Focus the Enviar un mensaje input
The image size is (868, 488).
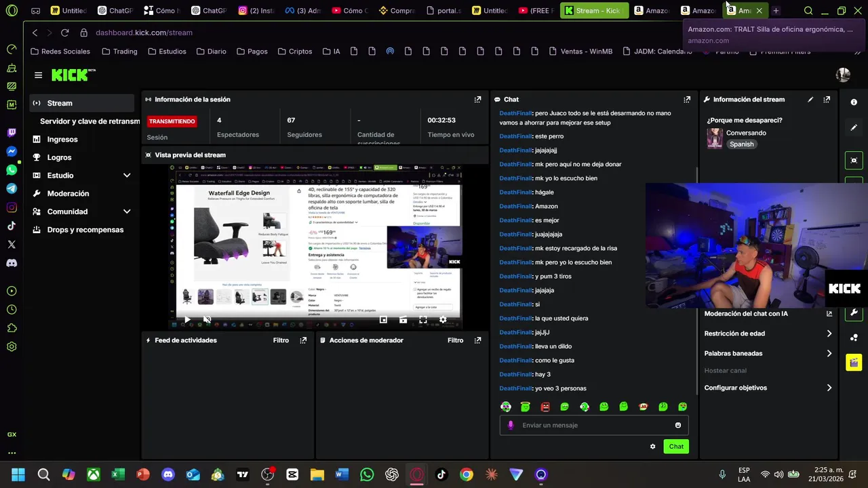[594, 425]
